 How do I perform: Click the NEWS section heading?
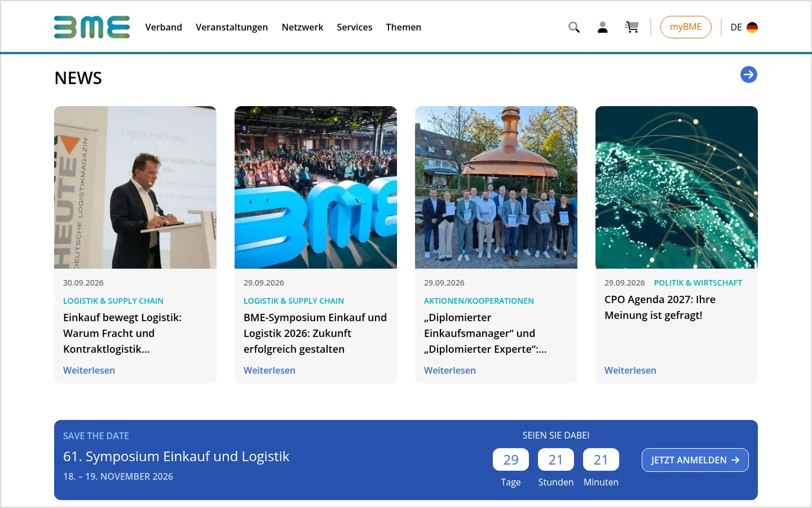78,78
